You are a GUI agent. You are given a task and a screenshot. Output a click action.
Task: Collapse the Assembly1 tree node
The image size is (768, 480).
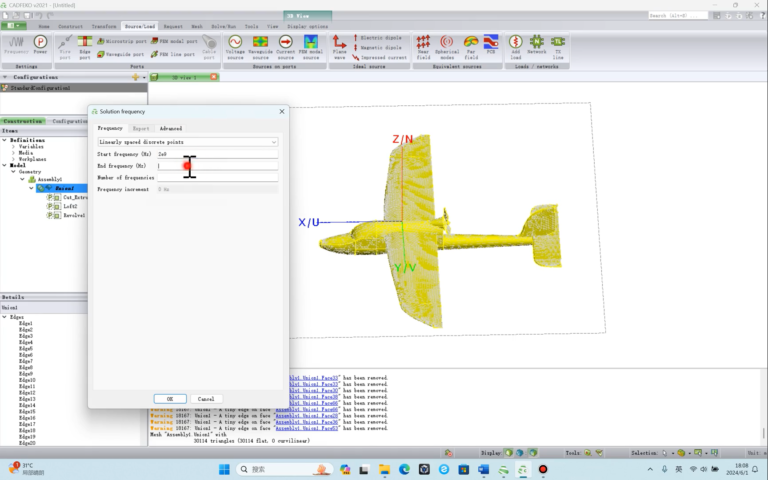[x=22, y=179]
